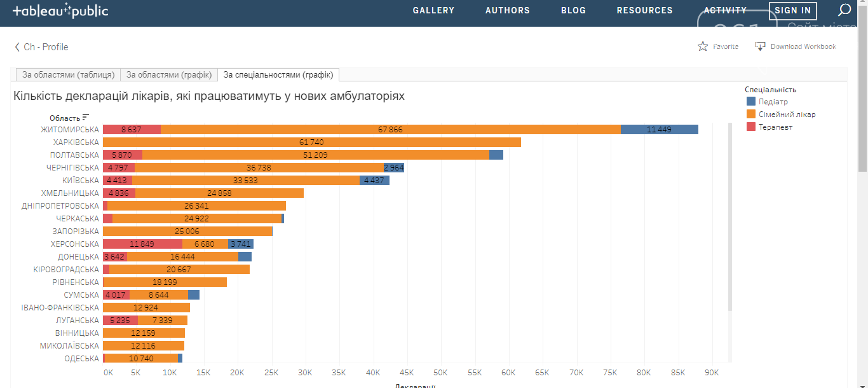Select the За спеціальностями (графік) tab
Image resolution: width=868 pixels, height=388 pixels.
click(x=278, y=75)
